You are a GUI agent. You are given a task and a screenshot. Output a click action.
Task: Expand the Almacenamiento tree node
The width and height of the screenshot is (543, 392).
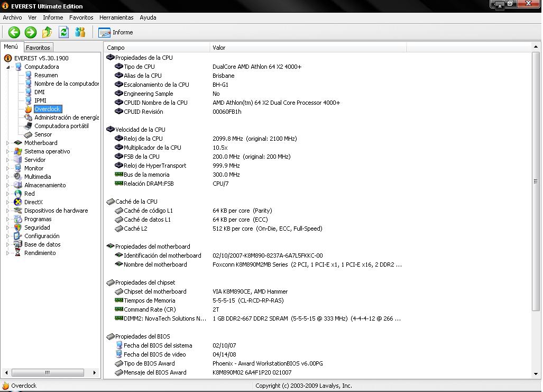click(8, 185)
